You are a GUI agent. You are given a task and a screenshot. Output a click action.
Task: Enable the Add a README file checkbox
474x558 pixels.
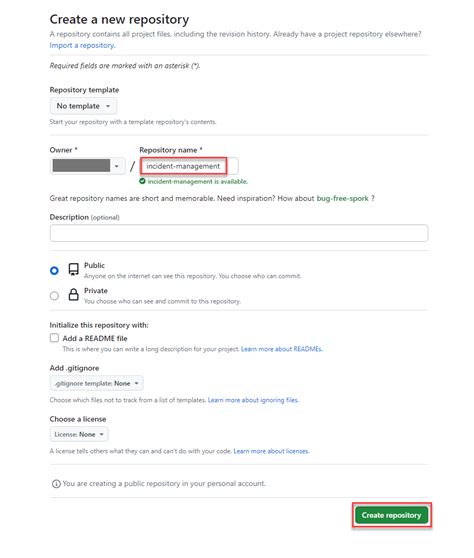point(54,338)
